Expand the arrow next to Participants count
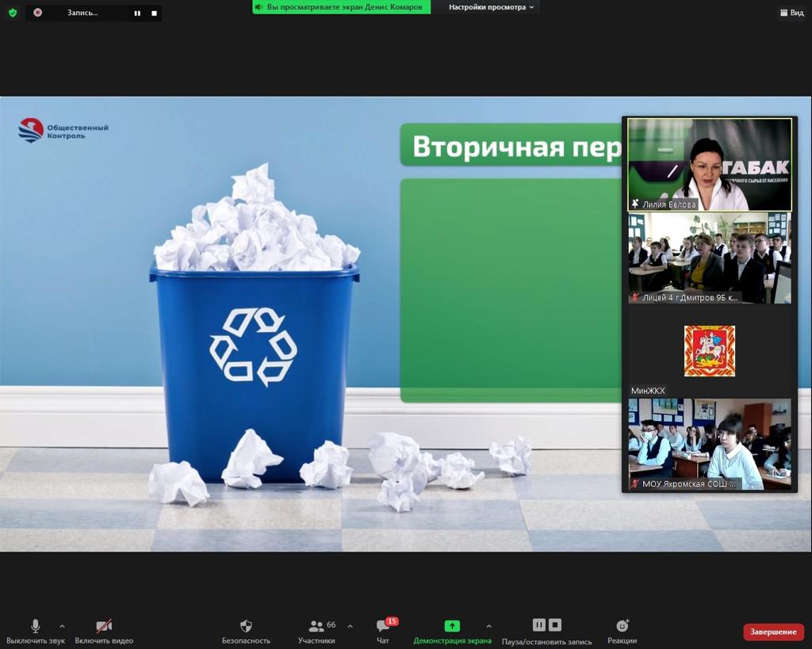The image size is (812, 649). pos(350,626)
